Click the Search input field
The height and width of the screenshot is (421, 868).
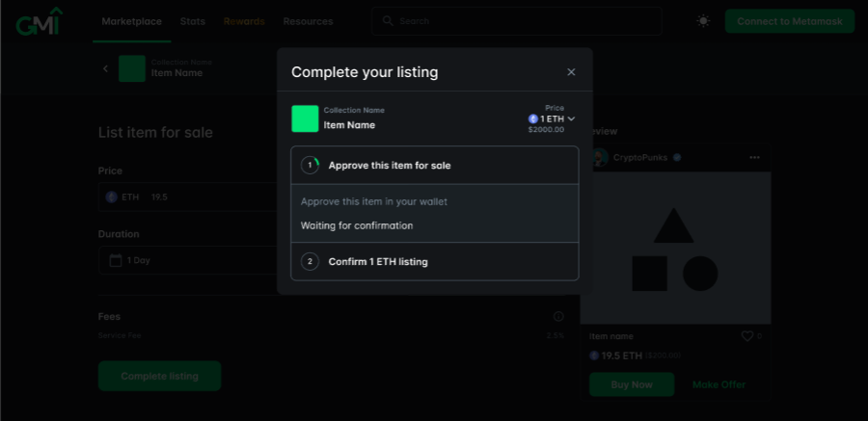click(517, 21)
